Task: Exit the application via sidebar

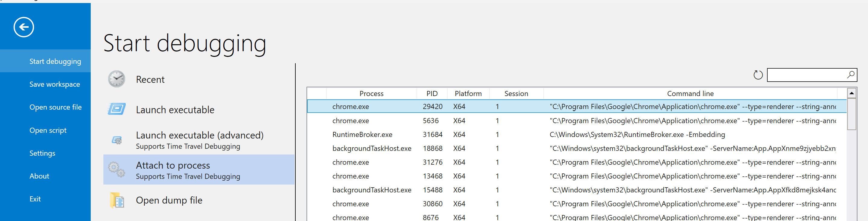Action: pyautogui.click(x=35, y=199)
